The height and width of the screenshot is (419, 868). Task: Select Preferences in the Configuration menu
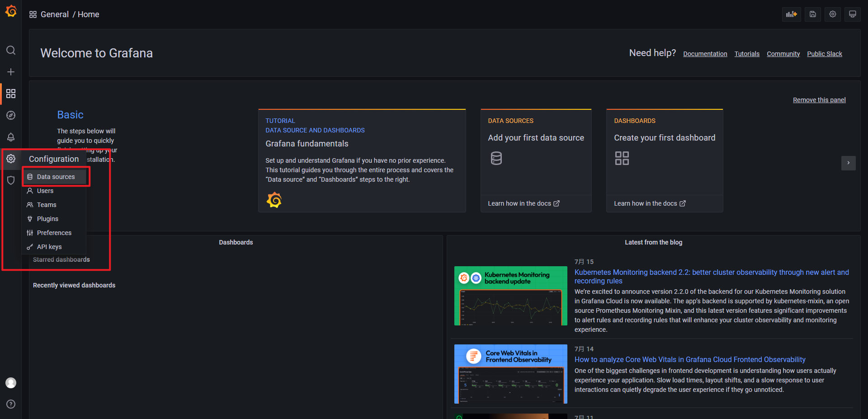(54, 233)
